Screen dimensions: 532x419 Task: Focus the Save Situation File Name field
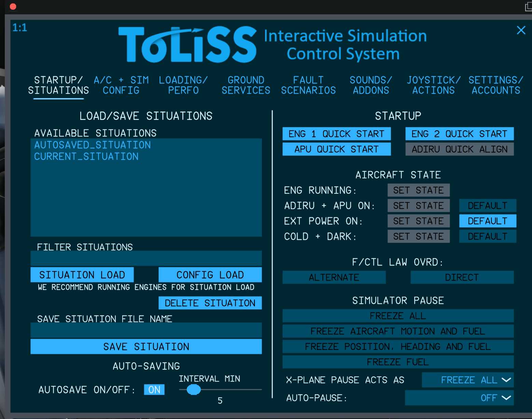tap(146, 330)
